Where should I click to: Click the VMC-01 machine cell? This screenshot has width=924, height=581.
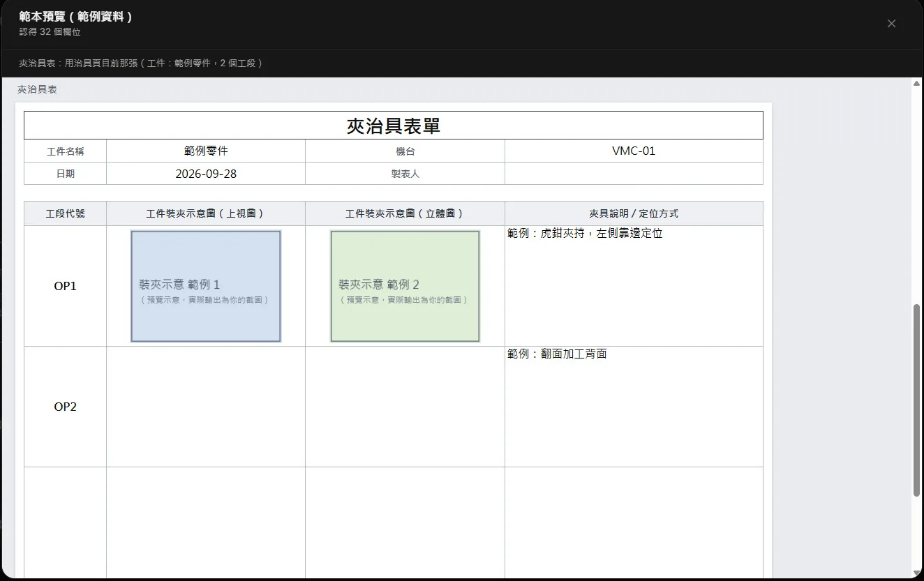pos(634,151)
